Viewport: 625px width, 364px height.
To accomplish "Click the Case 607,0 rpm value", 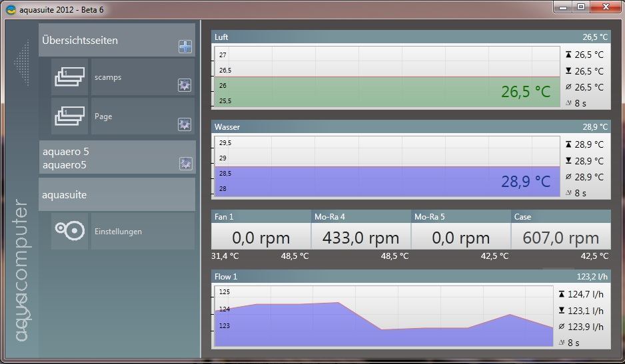I will click(561, 238).
